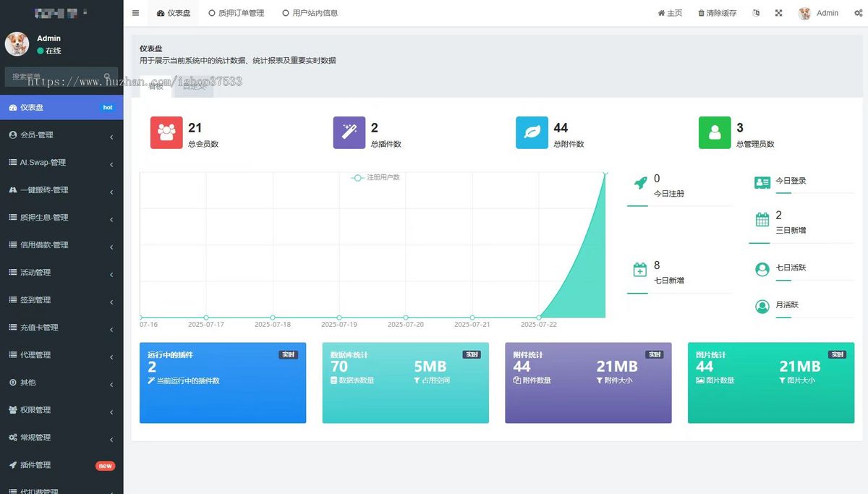Open the 运行中的插件 blue card
Viewport: 868px width, 494px height.
[223, 383]
